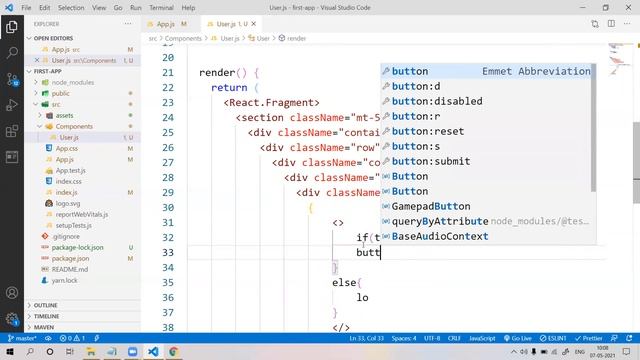This screenshot has height=360, width=640.
Task: Click Go Live in the status bar
Action: 518,338
